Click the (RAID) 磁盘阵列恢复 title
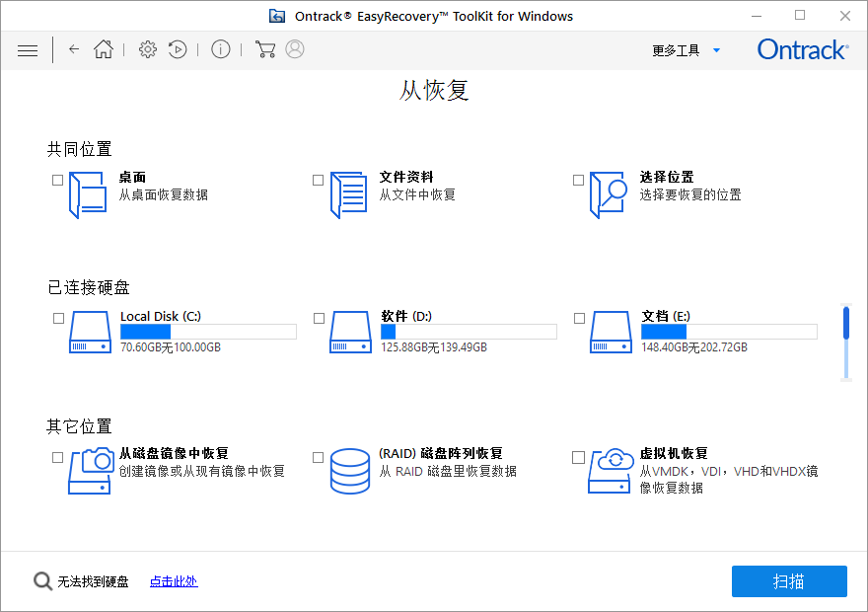Image resolution: width=868 pixels, height=612 pixels. [441, 454]
